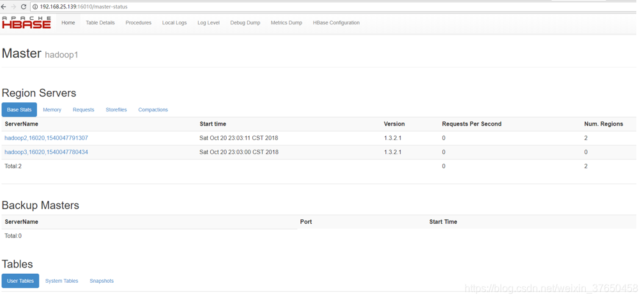Open the Log Level page
The width and height of the screenshot is (644, 300).
(208, 23)
